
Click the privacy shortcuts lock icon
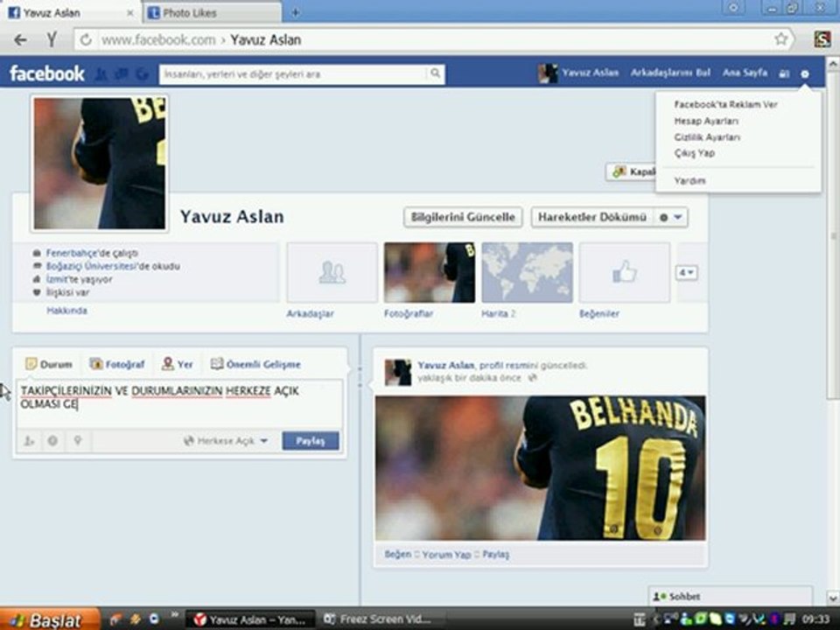pos(784,73)
